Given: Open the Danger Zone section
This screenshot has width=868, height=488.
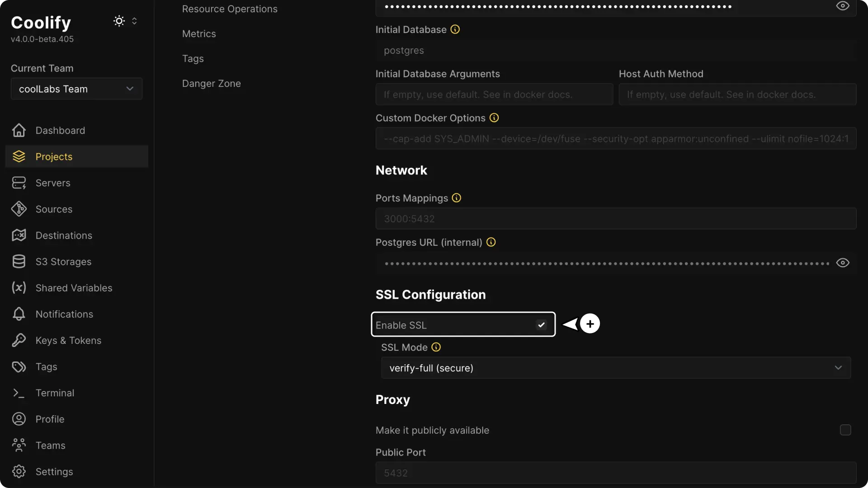Looking at the screenshot, I should tap(211, 83).
